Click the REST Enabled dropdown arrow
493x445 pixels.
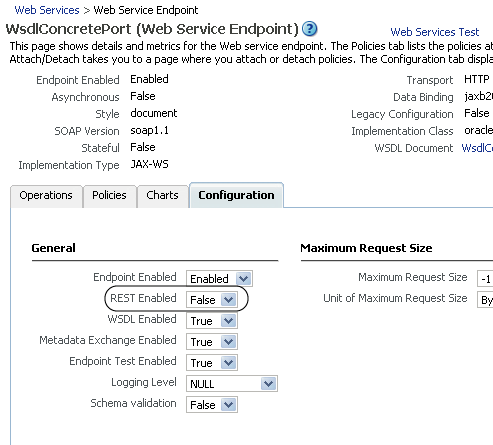click(229, 300)
